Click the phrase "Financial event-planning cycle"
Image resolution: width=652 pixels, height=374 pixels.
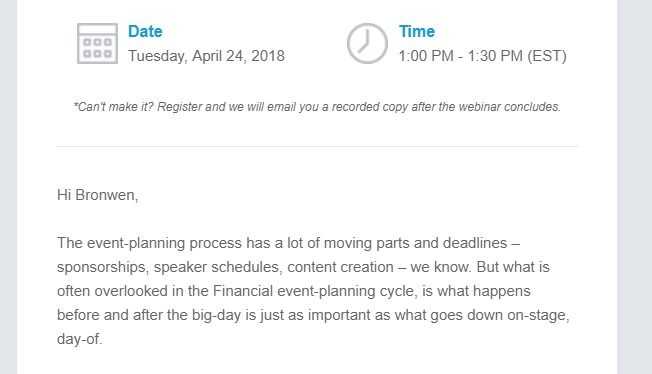click(x=315, y=291)
